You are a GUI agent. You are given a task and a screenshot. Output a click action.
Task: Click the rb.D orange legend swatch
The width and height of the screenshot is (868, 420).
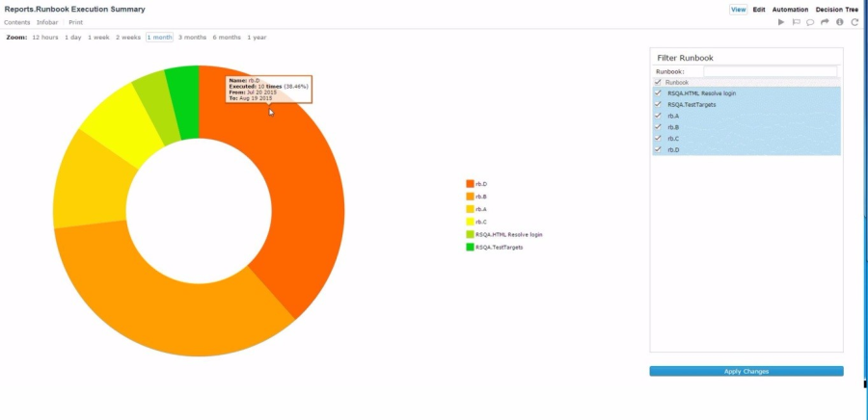click(470, 184)
